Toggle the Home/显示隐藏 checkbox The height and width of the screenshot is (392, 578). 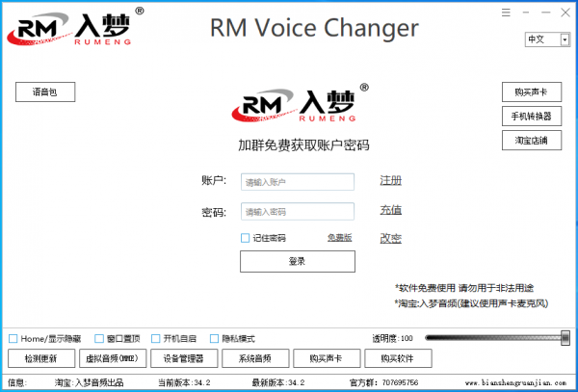[13, 338]
